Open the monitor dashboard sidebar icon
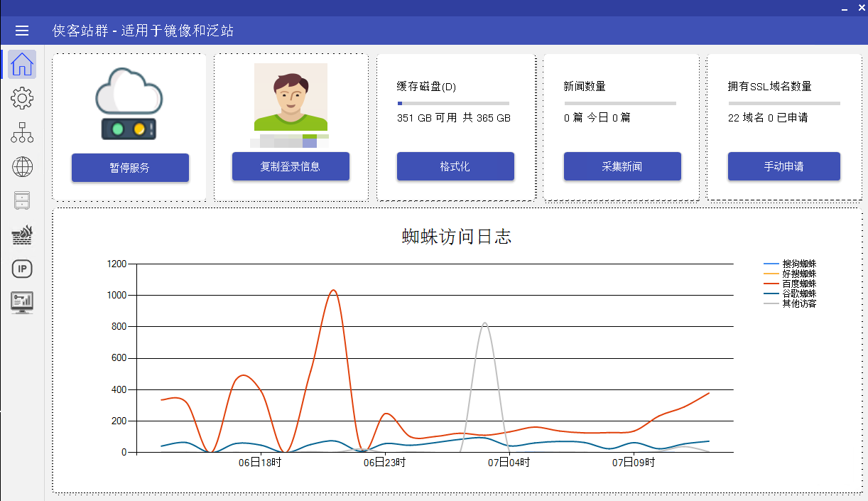The image size is (868, 501). point(22,302)
